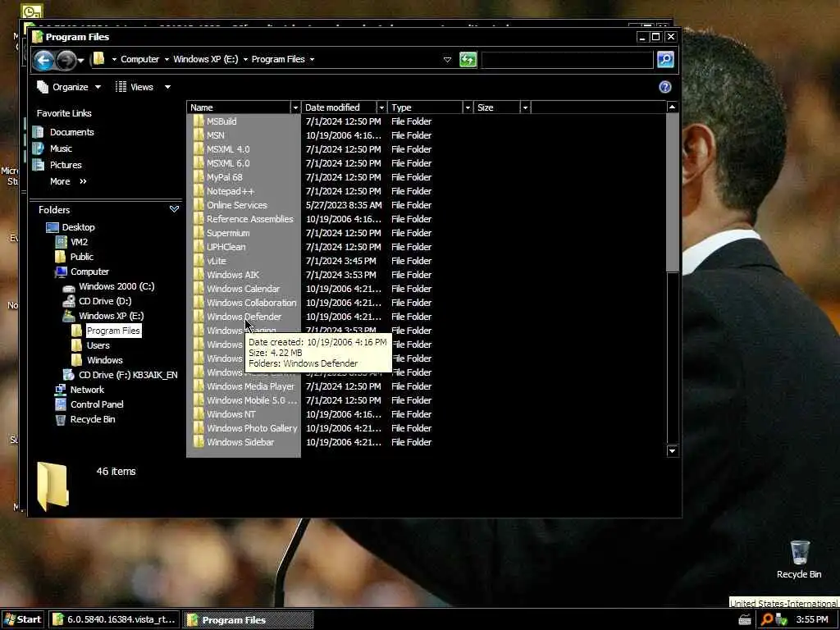Click into the search input field
The width and height of the screenshot is (840, 630).
point(567,59)
